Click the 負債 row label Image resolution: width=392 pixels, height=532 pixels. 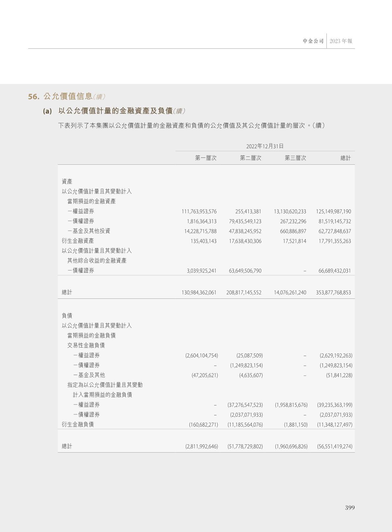point(67,316)
